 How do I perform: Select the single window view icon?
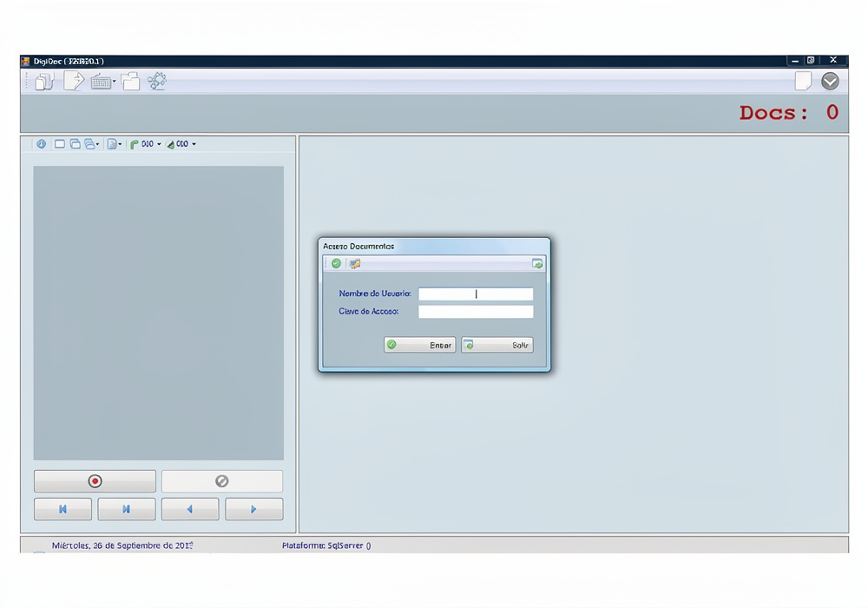tap(59, 144)
